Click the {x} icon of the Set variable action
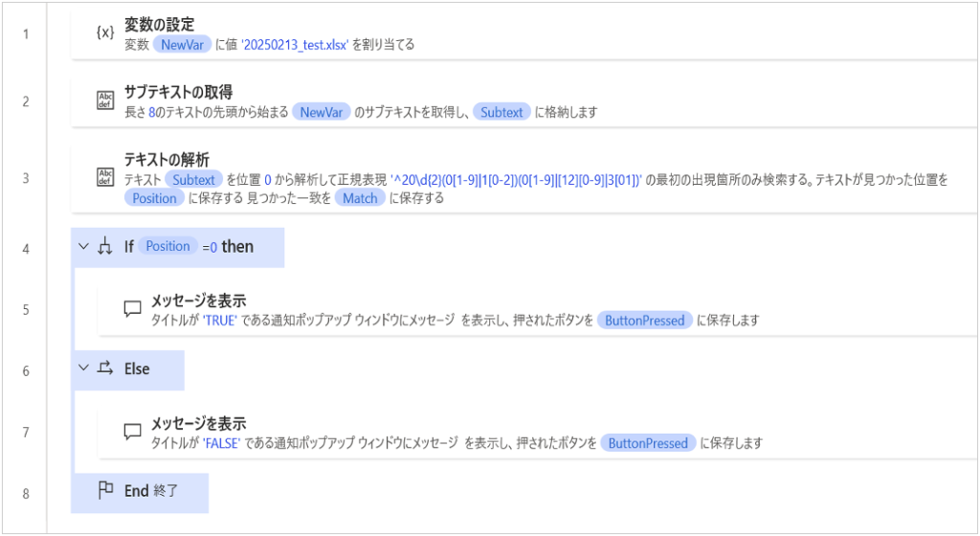This screenshot has width=980, height=536. point(105,33)
